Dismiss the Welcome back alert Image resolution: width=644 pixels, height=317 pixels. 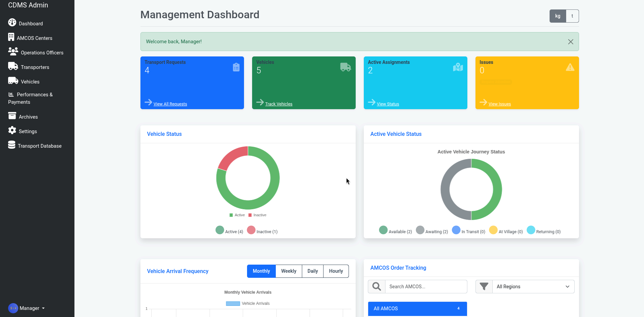pyautogui.click(x=571, y=42)
